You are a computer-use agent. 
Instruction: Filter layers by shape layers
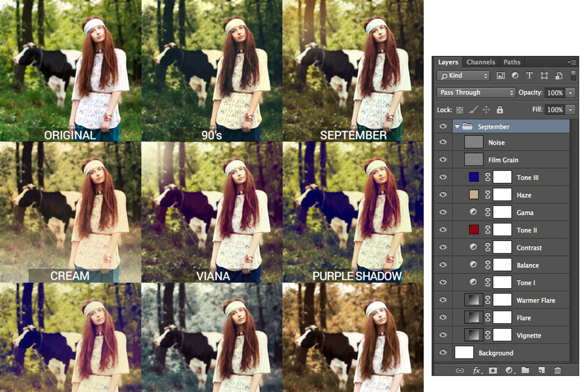point(544,75)
